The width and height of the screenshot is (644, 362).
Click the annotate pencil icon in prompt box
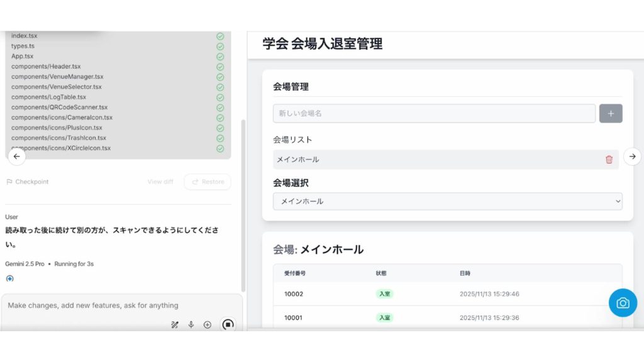(x=174, y=325)
